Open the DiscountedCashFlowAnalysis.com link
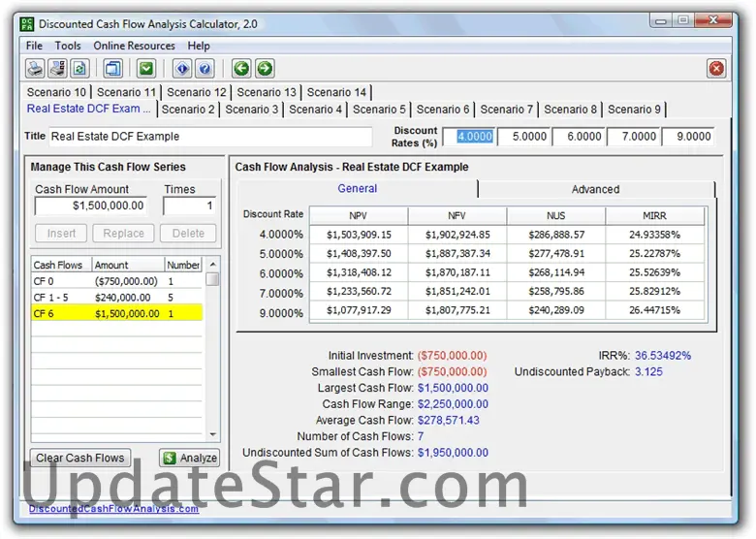This screenshot has height=539, width=756. (x=113, y=509)
